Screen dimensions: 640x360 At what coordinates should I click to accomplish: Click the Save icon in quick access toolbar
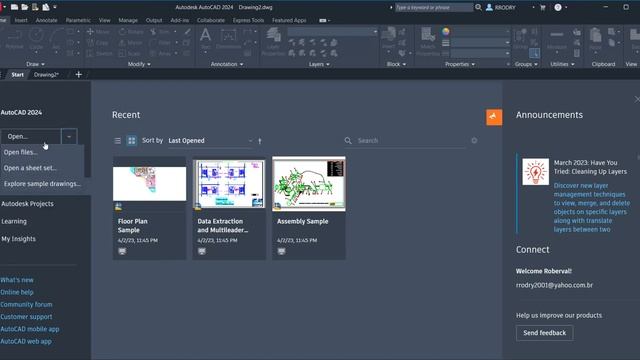click(x=35, y=7)
